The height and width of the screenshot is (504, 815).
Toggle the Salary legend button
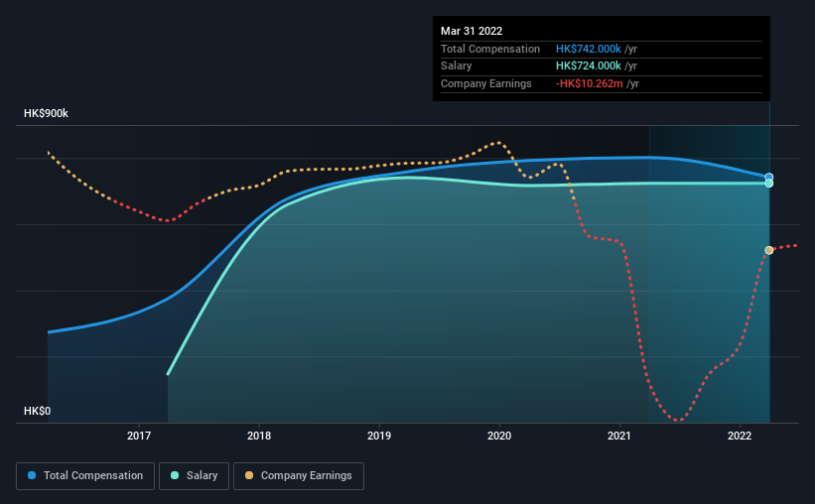(x=194, y=476)
